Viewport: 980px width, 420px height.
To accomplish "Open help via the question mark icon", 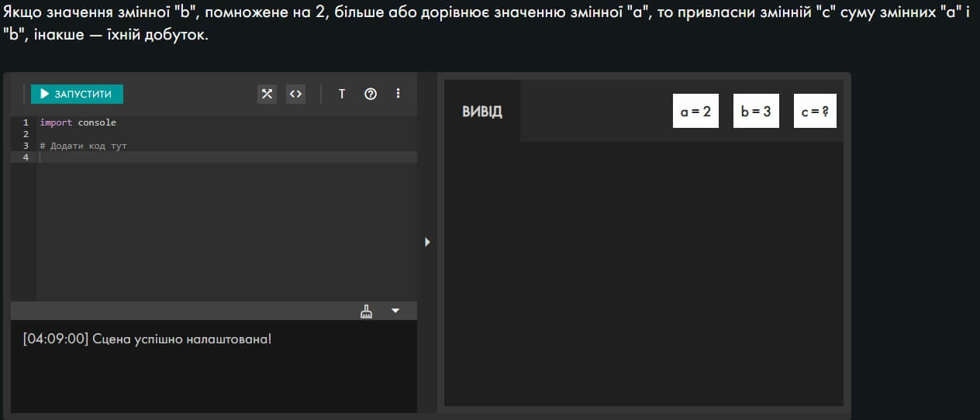I will [x=371, y=94].
